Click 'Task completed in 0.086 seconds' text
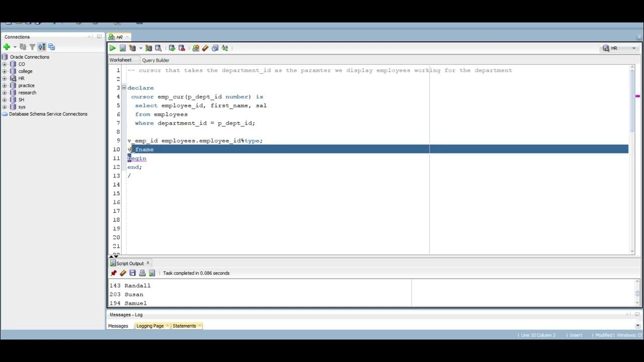 point(196,273)
